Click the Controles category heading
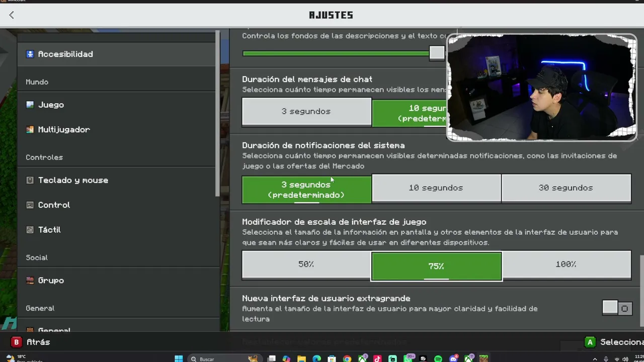Viewport: 644px width, 362px height. [44, 157]
